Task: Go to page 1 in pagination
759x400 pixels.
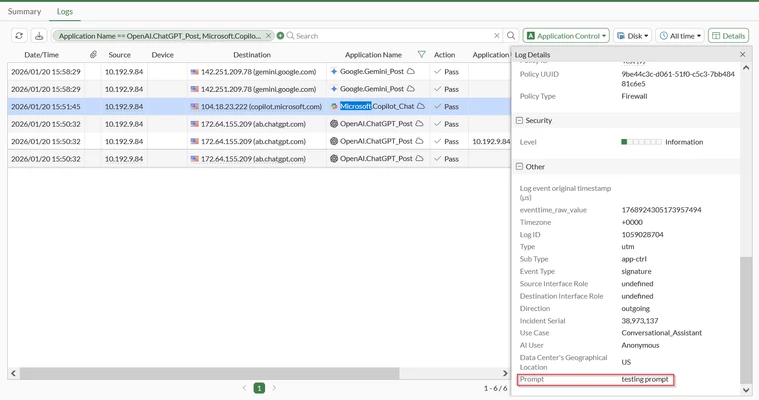Action: coord(259,388)
